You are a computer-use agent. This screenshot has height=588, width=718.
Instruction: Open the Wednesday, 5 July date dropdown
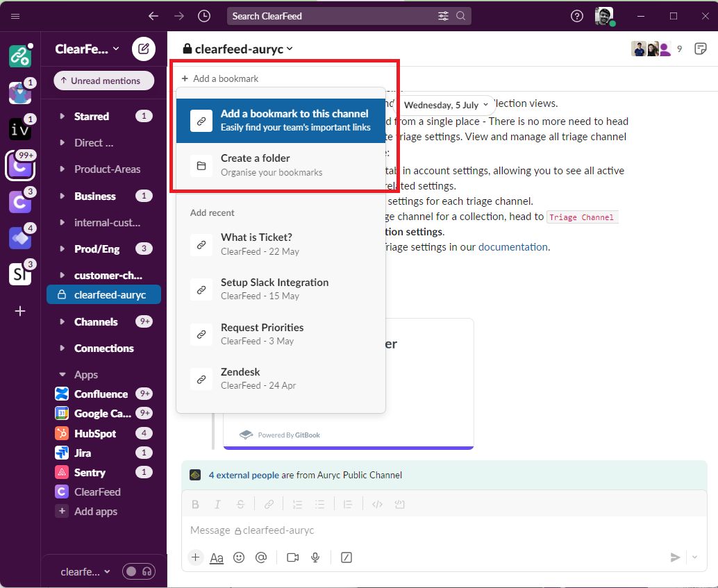446,105
